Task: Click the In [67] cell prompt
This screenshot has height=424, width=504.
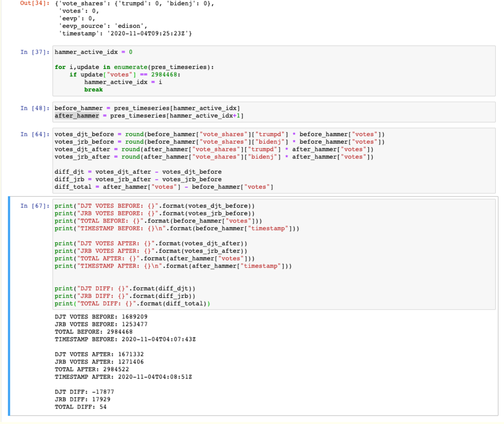Action: tap(35, 206)
